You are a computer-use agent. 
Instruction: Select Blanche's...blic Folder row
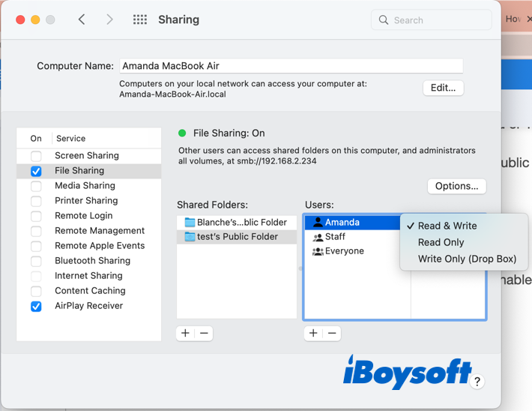coord(237,222)
